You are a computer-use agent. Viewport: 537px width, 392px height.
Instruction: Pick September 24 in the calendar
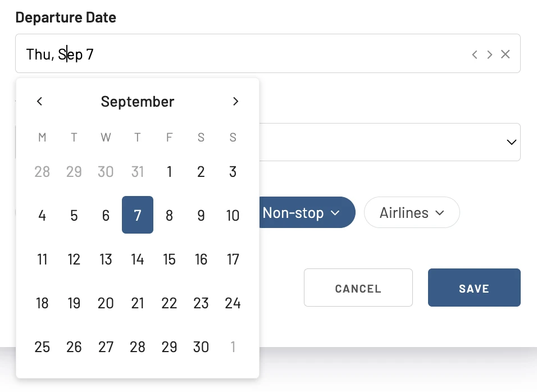(233, 303)
